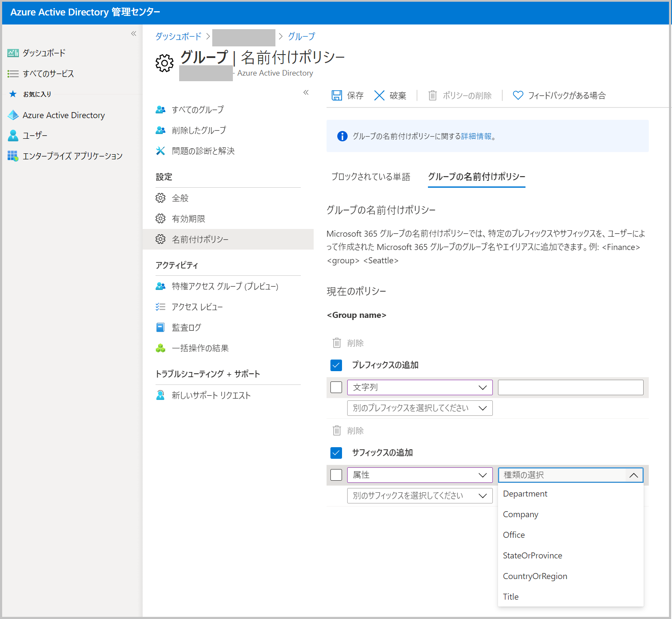Click the お気に入り star icon
672x619 pixels.
13,94
